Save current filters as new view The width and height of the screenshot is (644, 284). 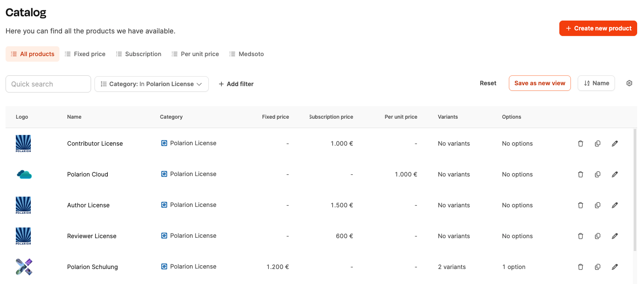[x=540, y=83]
